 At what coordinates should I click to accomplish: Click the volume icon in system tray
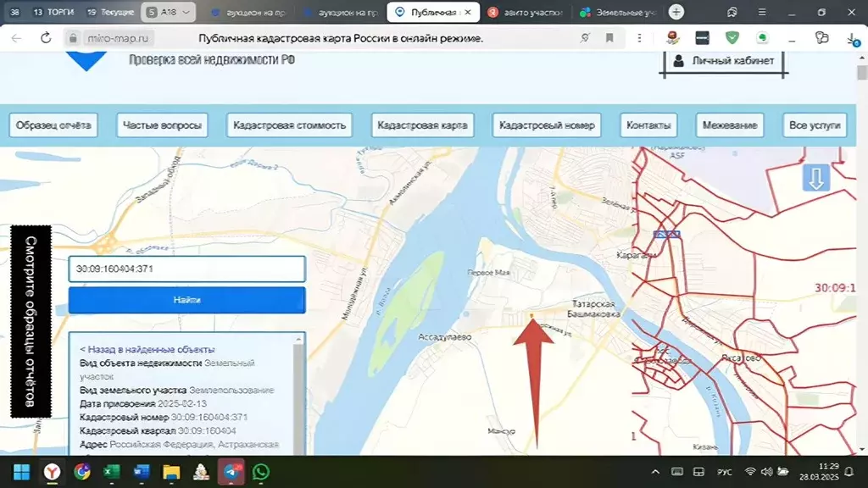766,472
